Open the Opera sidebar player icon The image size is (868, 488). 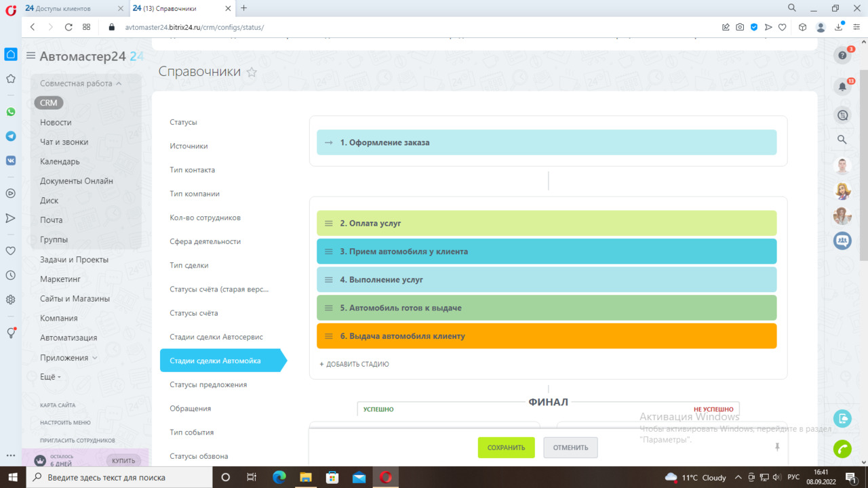tap(11, 193)
